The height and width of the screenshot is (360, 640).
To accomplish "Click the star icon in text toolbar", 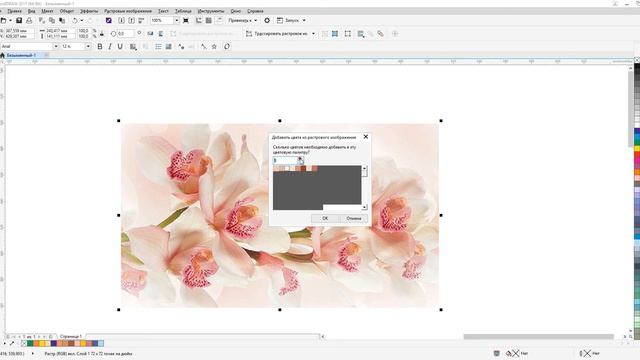I will (x=214, y=47).
